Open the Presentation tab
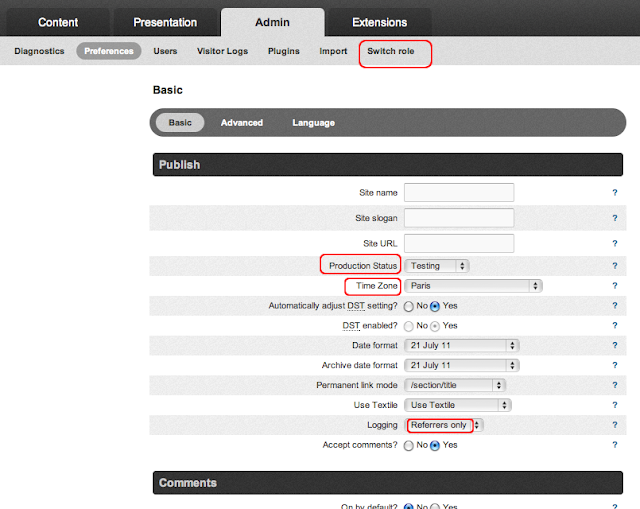Screen dimensions: 640x509 click(165, 22)
